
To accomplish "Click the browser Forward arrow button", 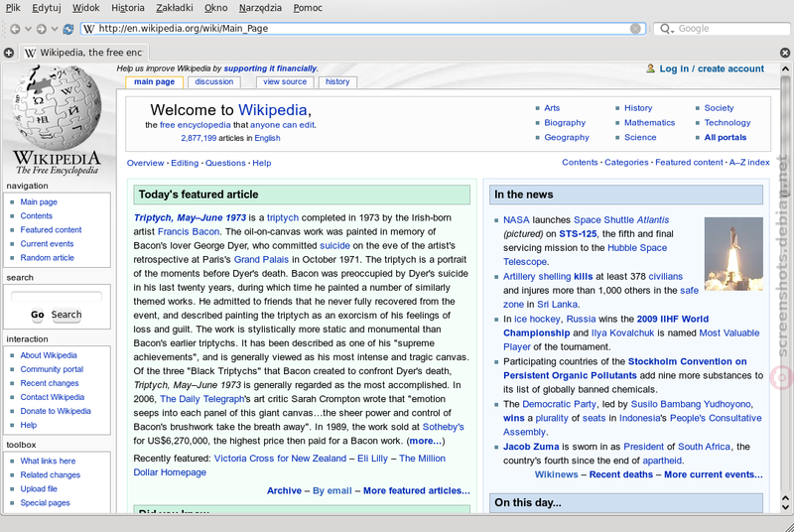I will pos(41,30).
